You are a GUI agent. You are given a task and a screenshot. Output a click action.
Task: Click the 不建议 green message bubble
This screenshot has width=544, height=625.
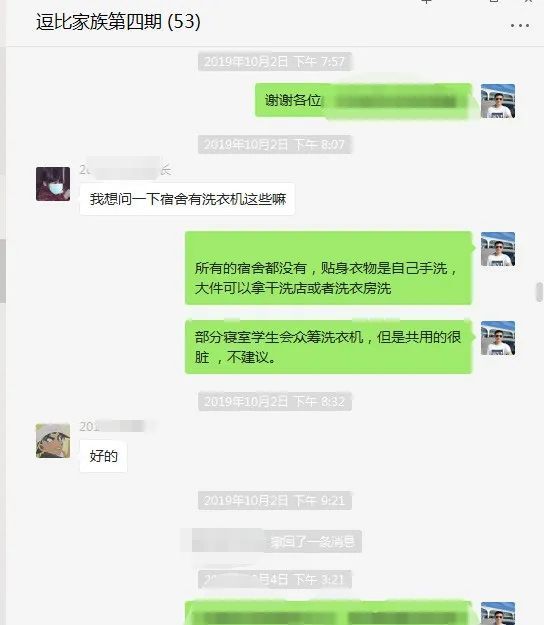tap(328, 347)
